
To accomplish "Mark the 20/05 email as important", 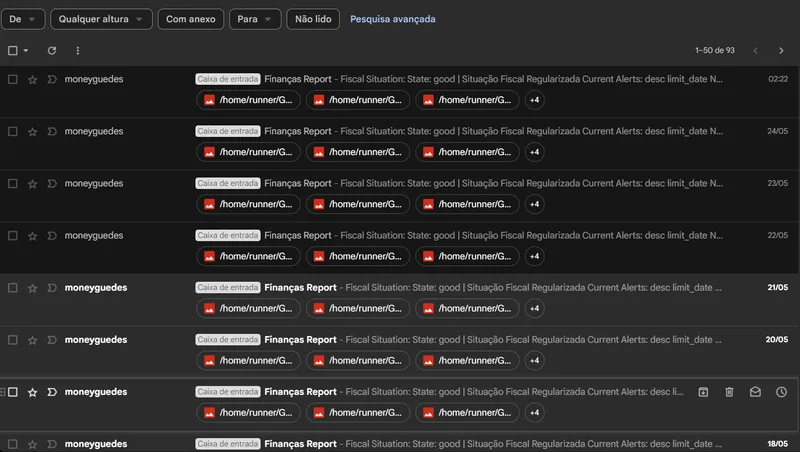I will pos(52,340).
